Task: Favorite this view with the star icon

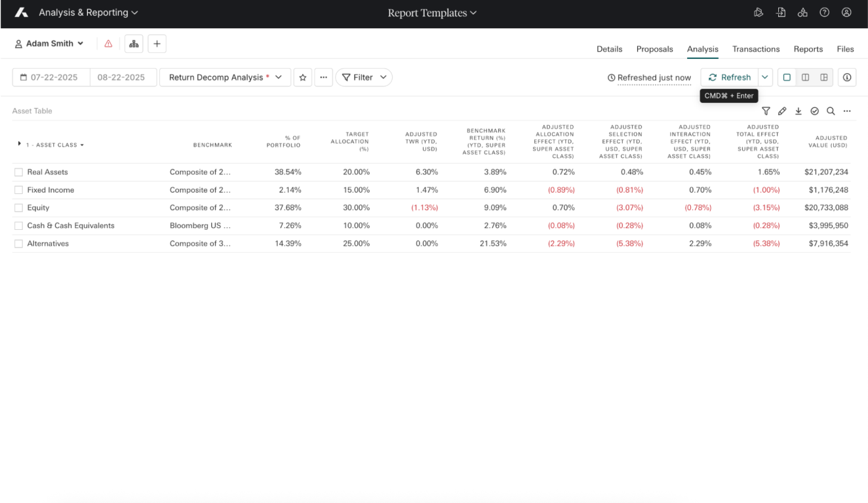Action: [302, 77]
